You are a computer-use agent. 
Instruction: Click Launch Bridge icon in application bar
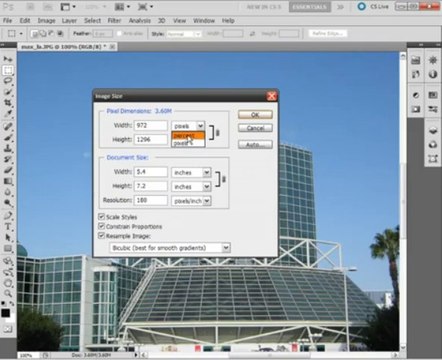[31, 7]
